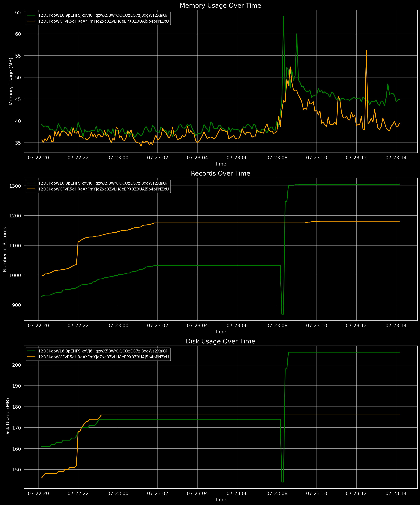This screenshot has width=420, height=505.
Task: Select the 12D3KooWCFvR5 legend entry in Memory chart
Action: 104,21
